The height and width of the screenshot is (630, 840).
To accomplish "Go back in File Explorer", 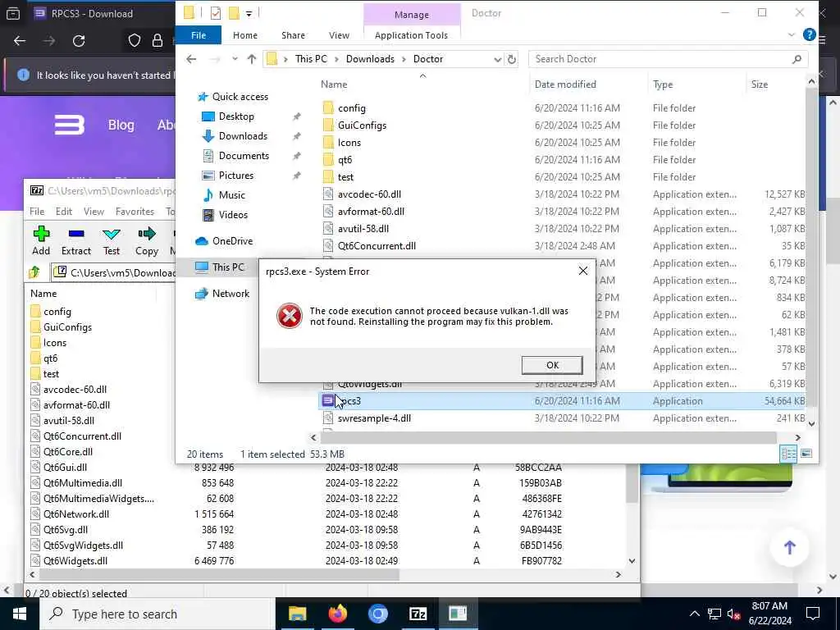I will 191,59.
